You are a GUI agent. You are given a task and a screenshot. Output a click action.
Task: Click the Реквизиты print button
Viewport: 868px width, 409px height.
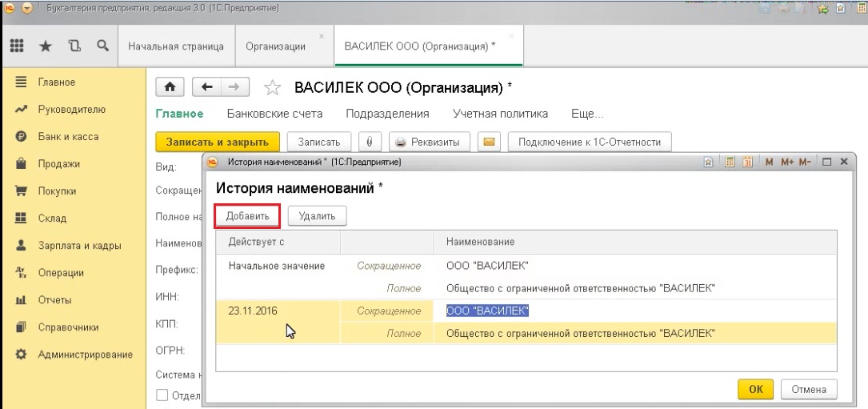pos(430,142)
